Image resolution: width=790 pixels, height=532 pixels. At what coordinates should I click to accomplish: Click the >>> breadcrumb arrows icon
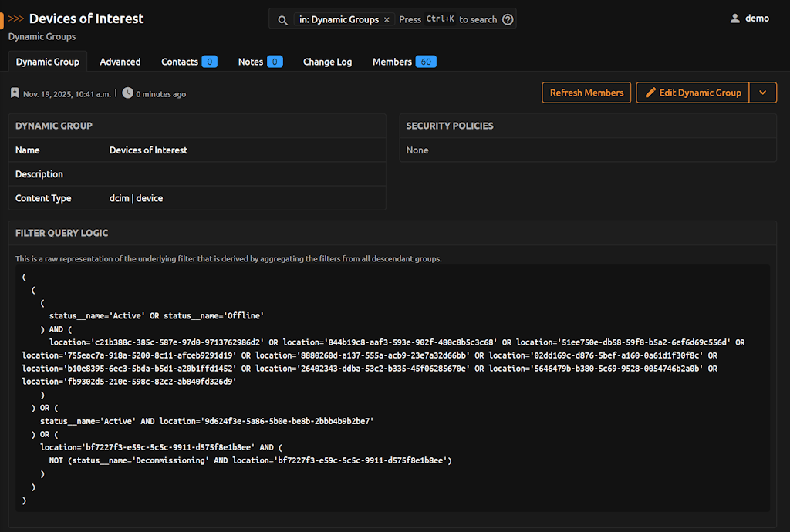(x=16, y=19)
